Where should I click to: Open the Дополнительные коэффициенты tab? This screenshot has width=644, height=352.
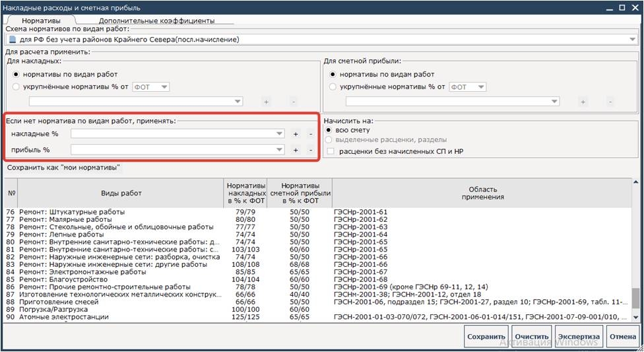tap(156, 20)
